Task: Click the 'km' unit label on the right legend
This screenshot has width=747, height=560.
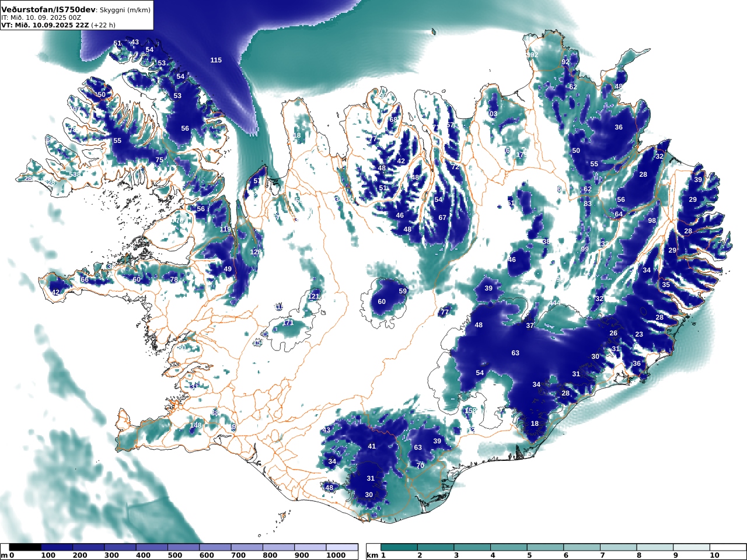Action: pos(372,555)
